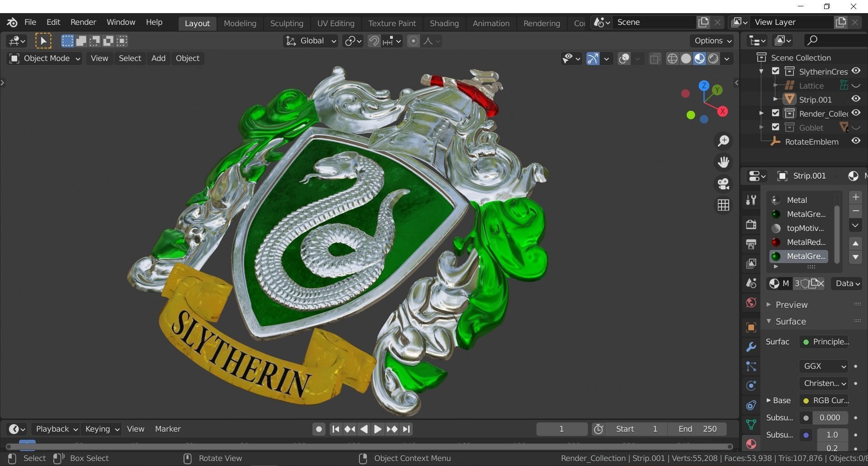Click Principled surface shader button
This screenshot has height=466, width=868.
(x=824, y=342)
